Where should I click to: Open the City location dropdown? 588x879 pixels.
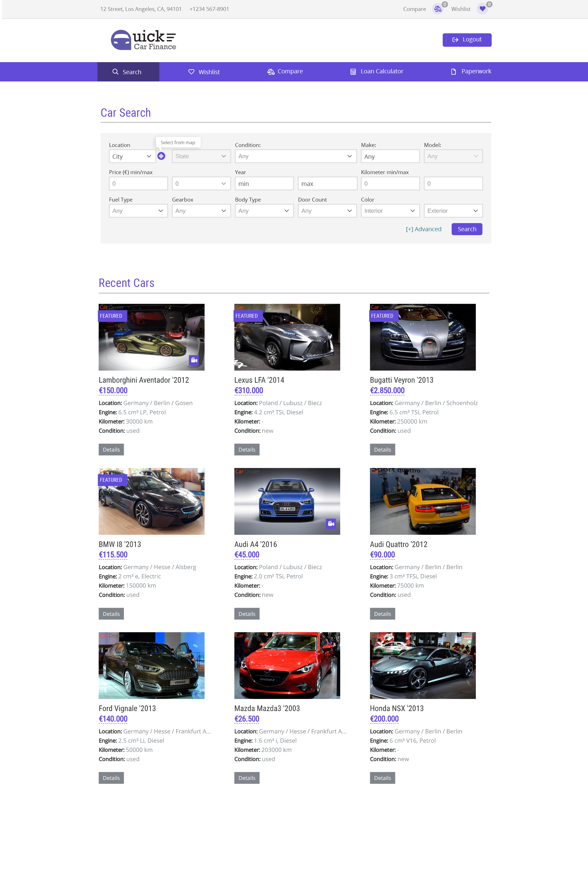click(132, 156)
